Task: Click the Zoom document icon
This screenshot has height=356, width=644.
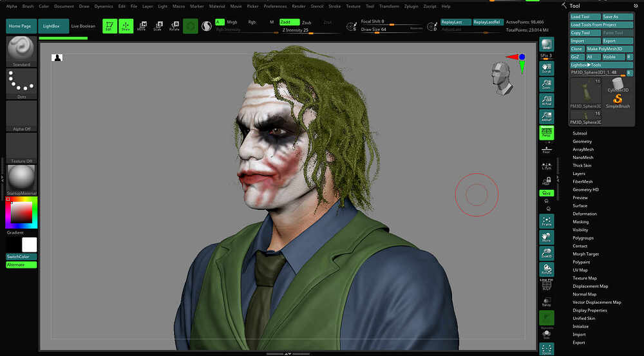Action: point(546,84)
